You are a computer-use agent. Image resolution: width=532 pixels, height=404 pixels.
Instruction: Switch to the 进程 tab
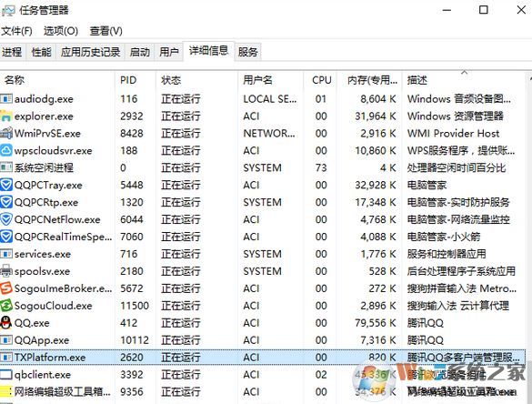click(x=12, y=52)
